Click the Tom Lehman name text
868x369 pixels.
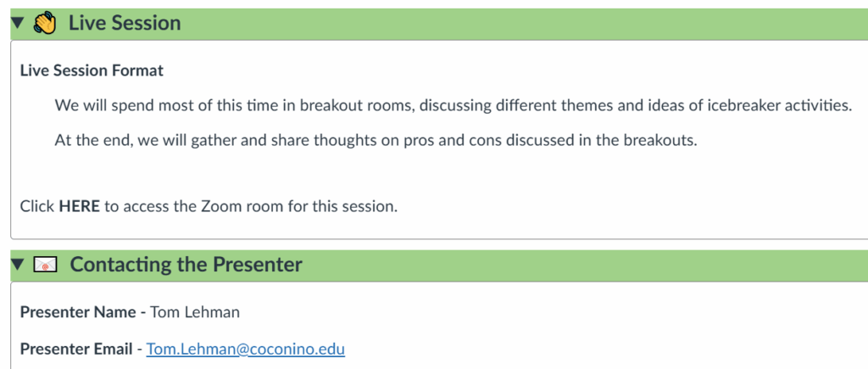[x=195, y=312]
